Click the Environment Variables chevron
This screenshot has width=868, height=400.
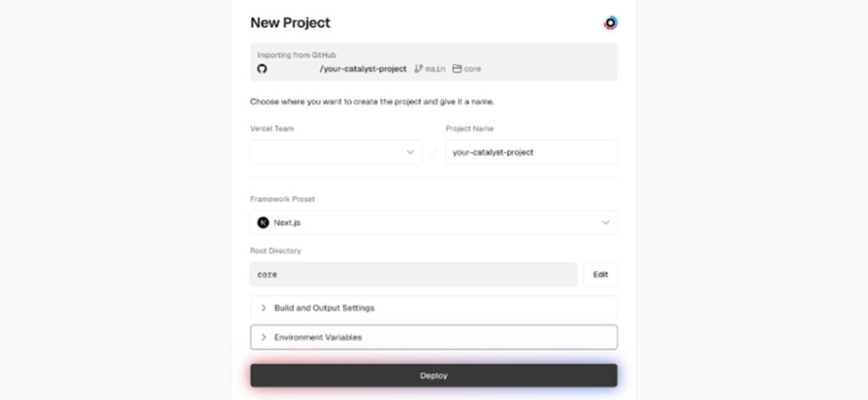coord(264,337)
